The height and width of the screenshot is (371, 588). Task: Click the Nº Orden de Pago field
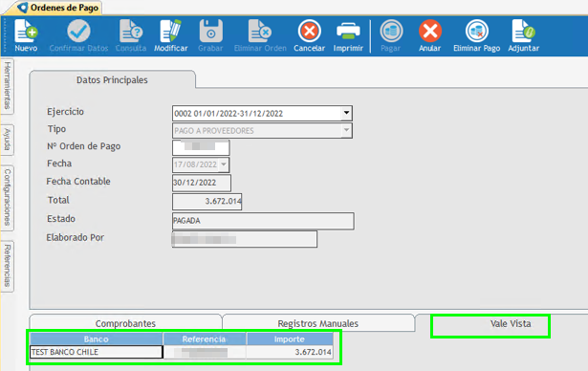click(201, 147)
